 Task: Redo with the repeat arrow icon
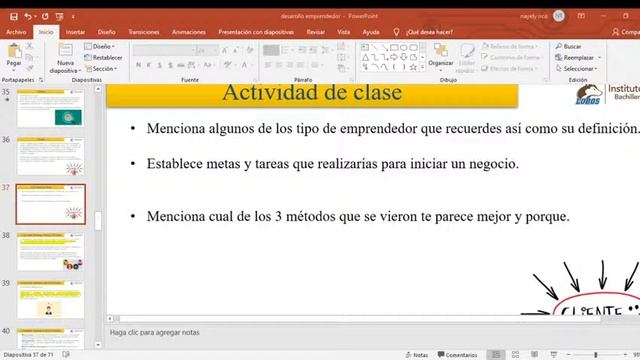tap(45, 16)
